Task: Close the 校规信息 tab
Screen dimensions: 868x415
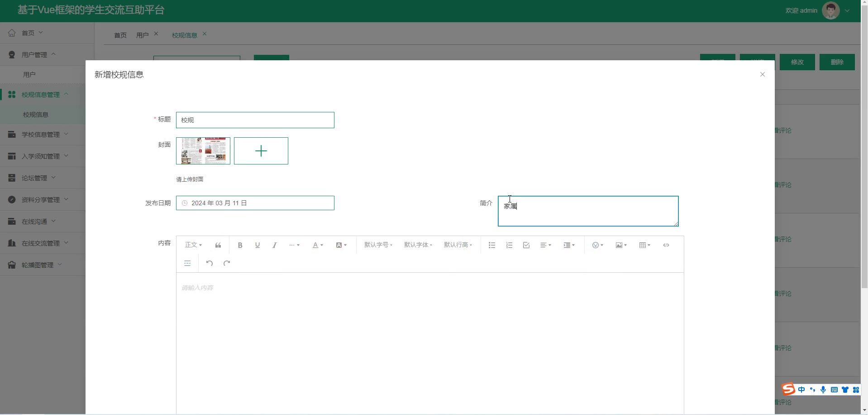Action: pyautogui.click(x=205, y=34)
